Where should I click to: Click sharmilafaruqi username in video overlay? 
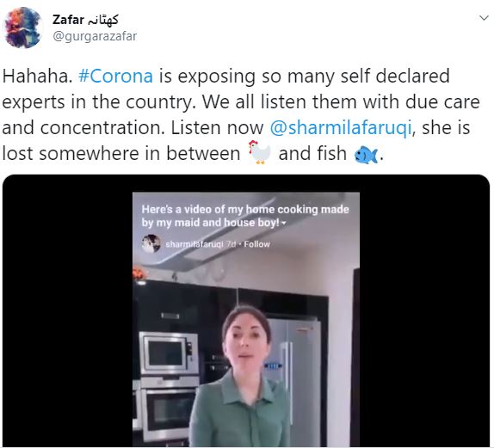[195, 244]
